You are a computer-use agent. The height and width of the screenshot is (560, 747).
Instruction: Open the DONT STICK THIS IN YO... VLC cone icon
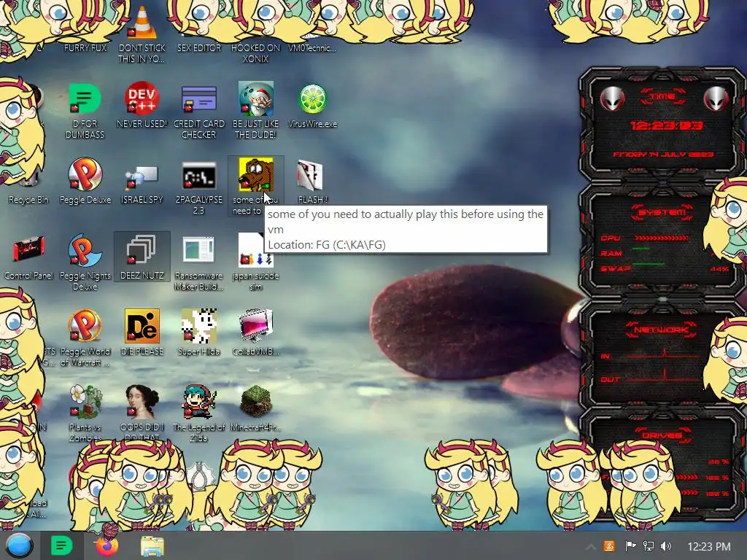142,23
